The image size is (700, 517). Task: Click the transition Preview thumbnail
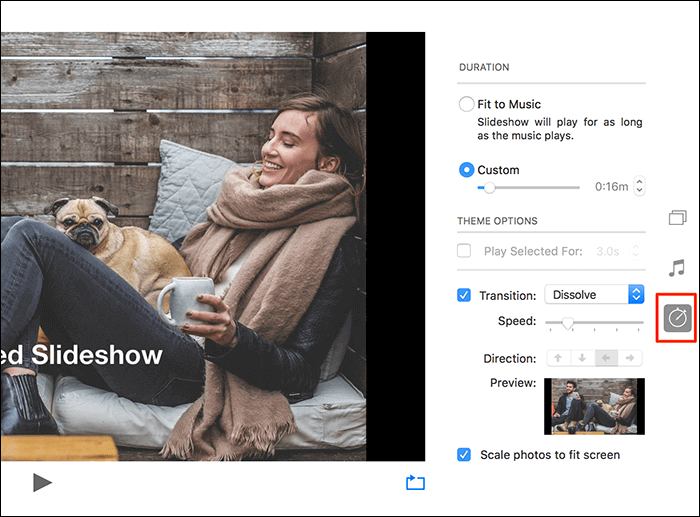(x=594, y=406)
